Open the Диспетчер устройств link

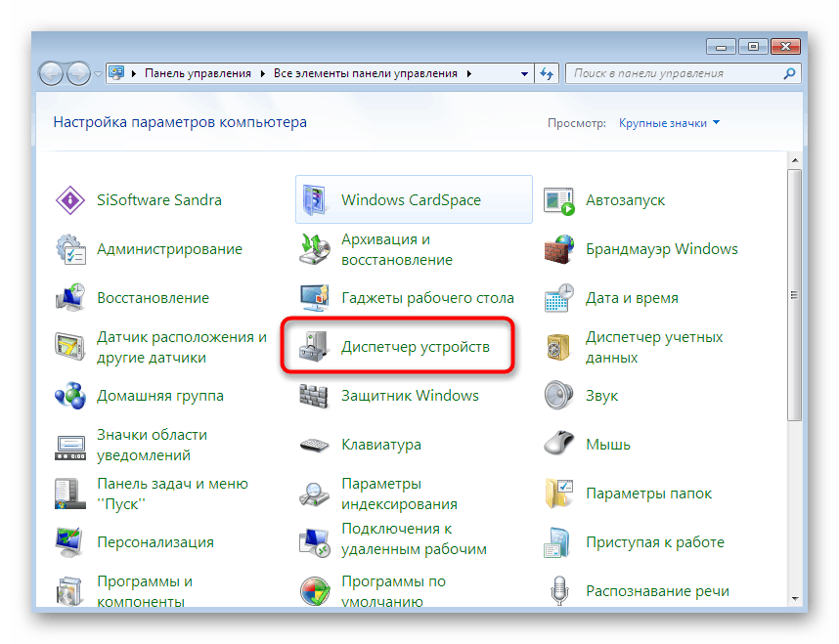[416, 347]
